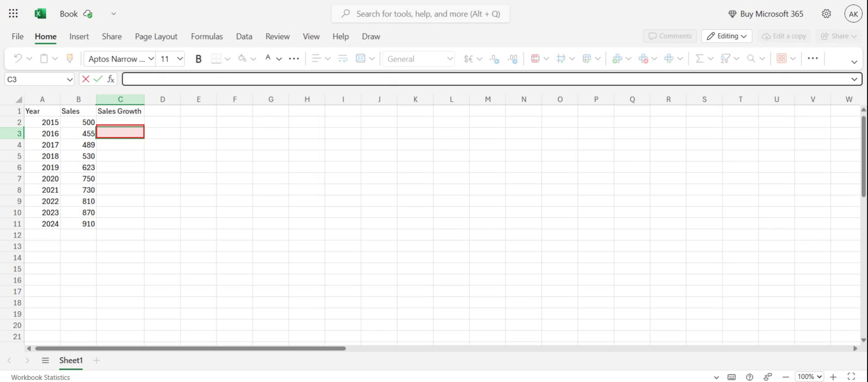868x382 pixels.
Task: Open the Page Layout tab
Action: coord(156,36)
